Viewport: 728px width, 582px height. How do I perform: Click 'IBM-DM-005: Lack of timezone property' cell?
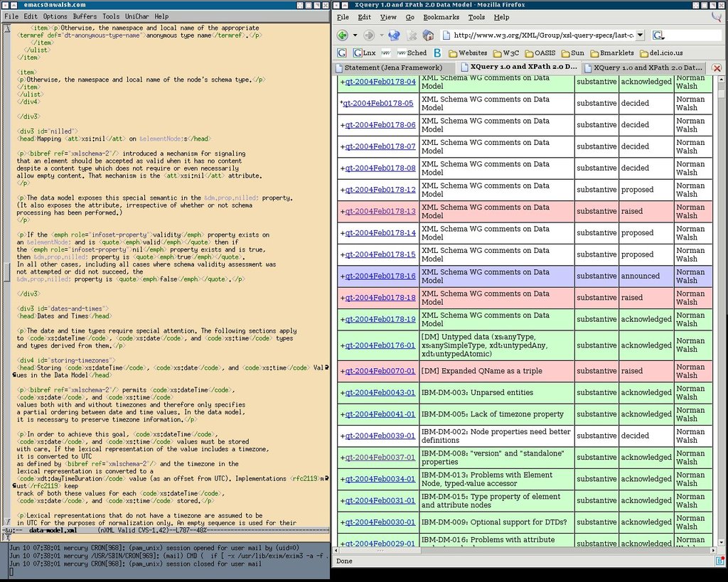(x=496, y=414)
